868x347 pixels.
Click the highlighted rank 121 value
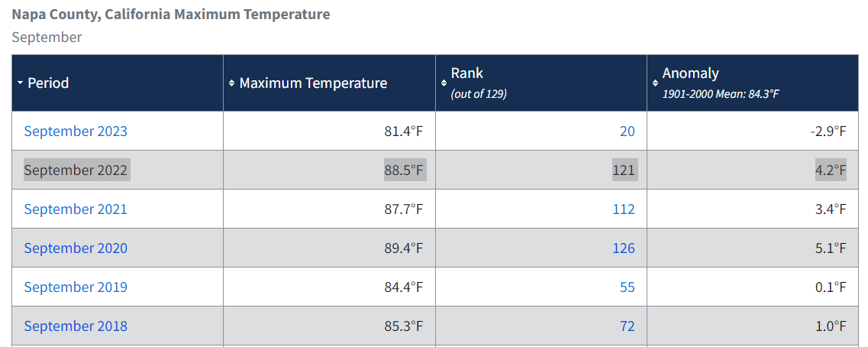coord(624,170)
